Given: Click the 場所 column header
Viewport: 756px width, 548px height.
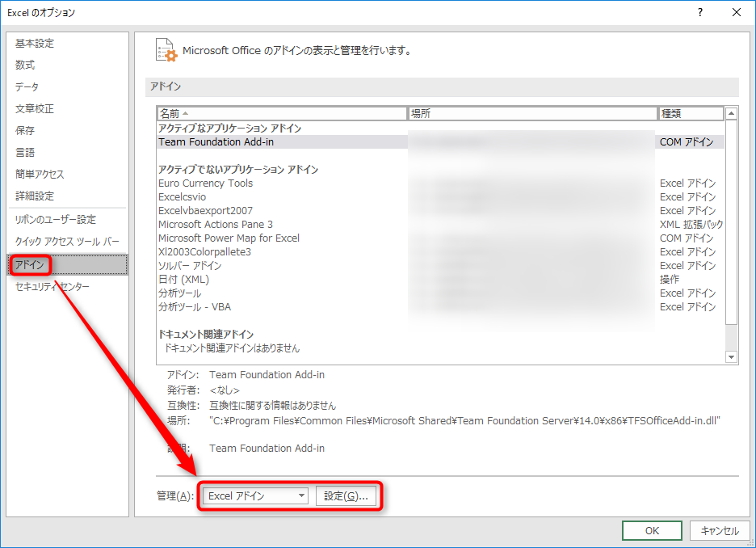Looking at the screenshot, I should (532, 114).
